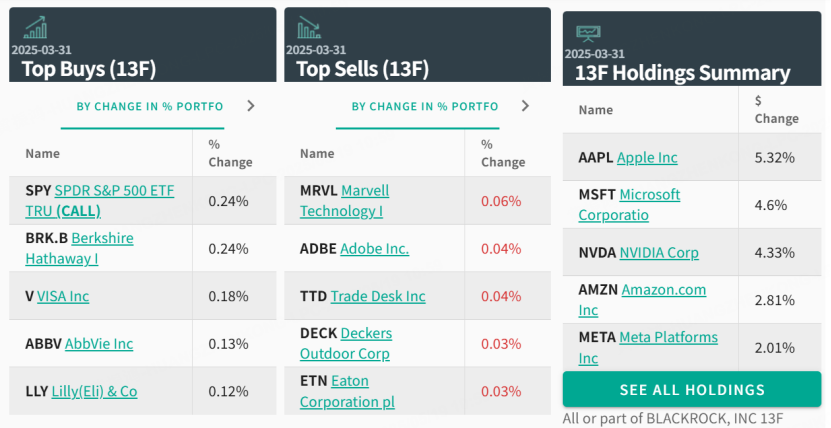Open the Trade Desk Inc link

pyautogui.click(x=378, y=296)
